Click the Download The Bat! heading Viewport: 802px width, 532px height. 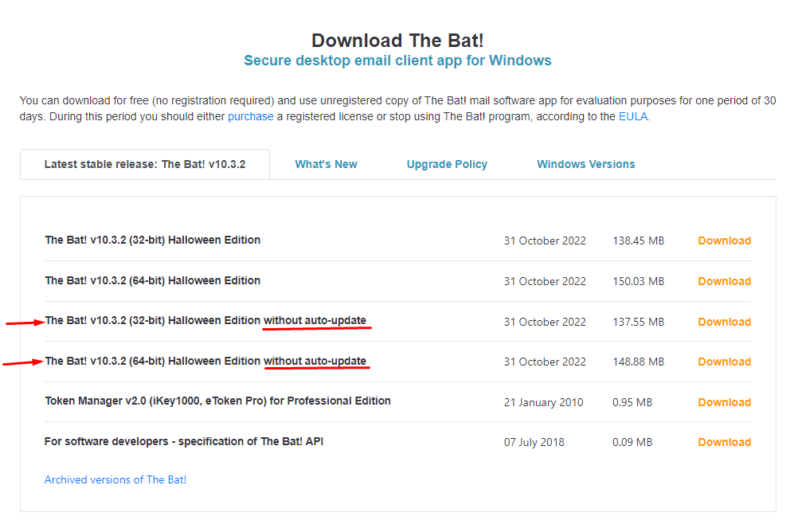point(397,41)
